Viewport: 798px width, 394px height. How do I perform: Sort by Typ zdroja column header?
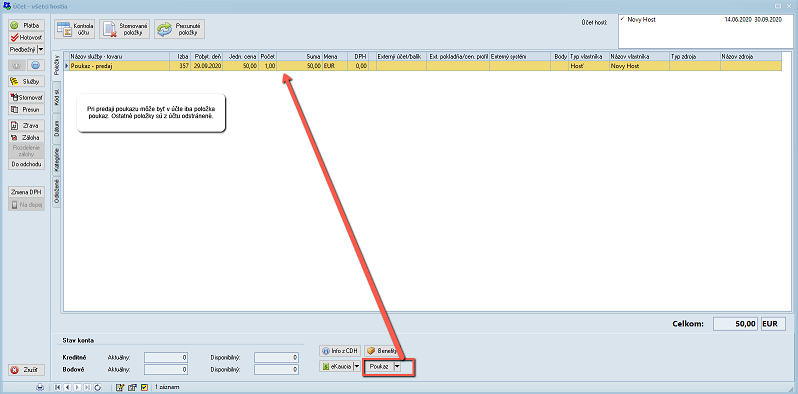[x=695, y=57]
